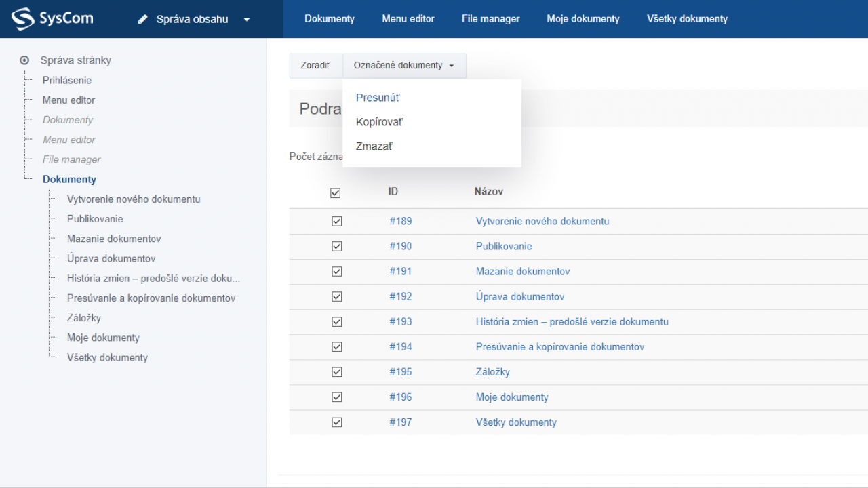Viewport: 868px width, 488px height.
Task: Click the circle icon next to Správa stránky
Action: pyautogui.click(x=24, y=60)
